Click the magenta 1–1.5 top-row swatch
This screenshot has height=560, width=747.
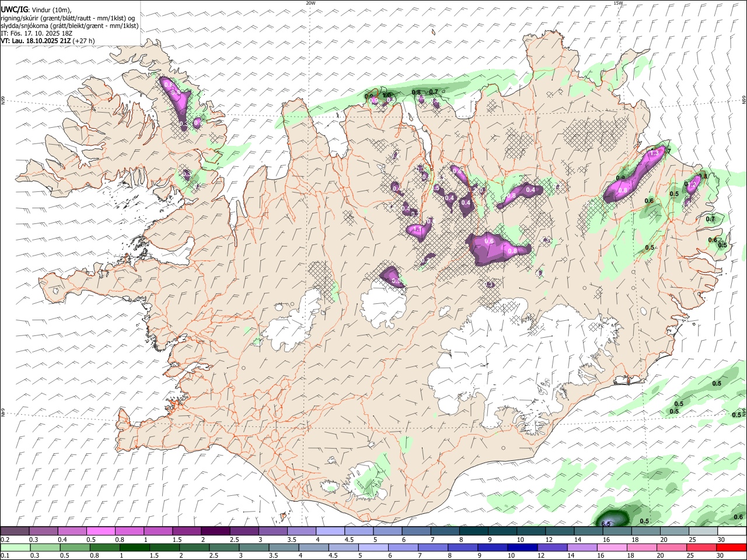(x=158, y=531)
